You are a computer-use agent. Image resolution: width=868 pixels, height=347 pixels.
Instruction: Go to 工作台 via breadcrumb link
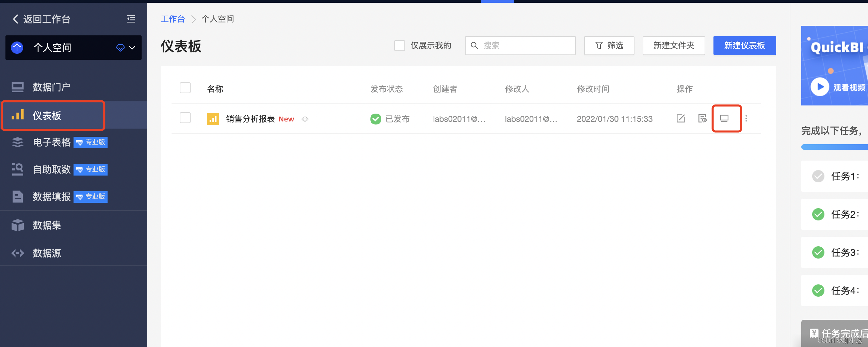click(x=173, y=19)
